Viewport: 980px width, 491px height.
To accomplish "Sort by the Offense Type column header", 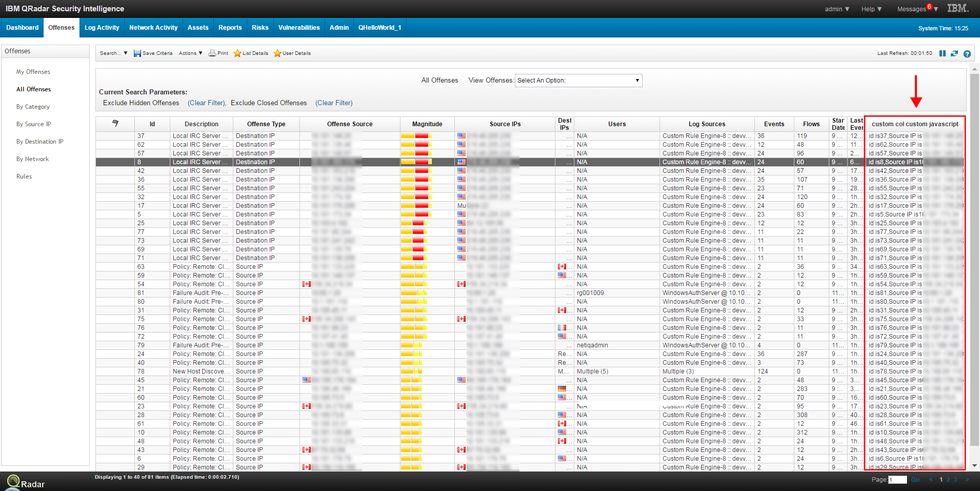I will click(x=266, y=124).
